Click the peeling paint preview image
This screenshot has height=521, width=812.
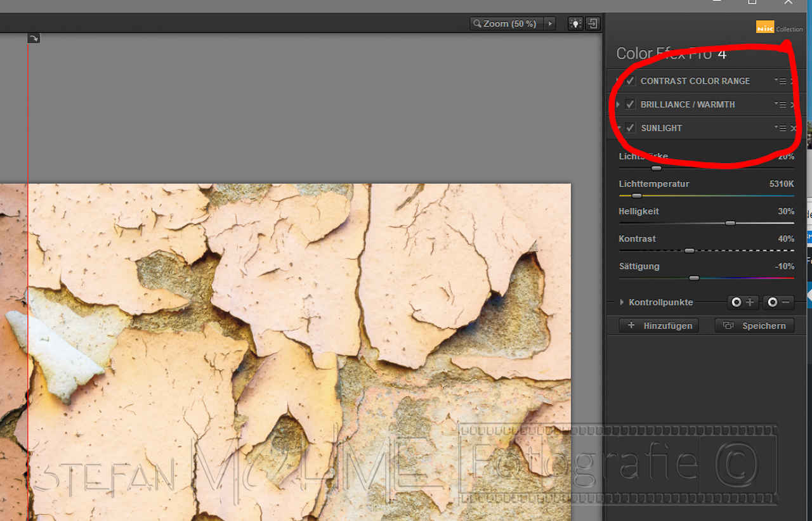coord(285,352)
